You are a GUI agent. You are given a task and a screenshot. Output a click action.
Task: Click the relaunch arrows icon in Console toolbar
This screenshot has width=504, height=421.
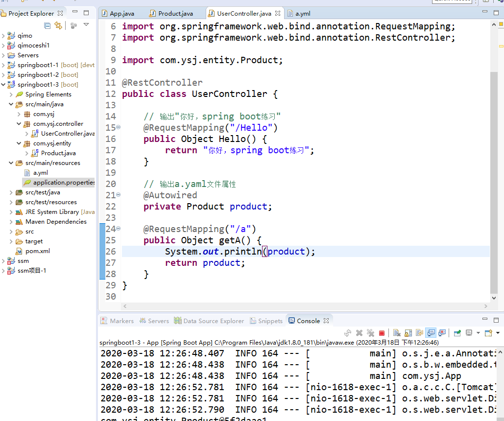click(348, 333)
